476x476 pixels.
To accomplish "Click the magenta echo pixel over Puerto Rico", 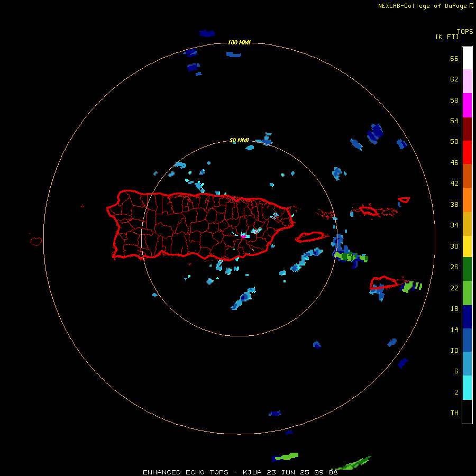I will click(x=243, y=235).
